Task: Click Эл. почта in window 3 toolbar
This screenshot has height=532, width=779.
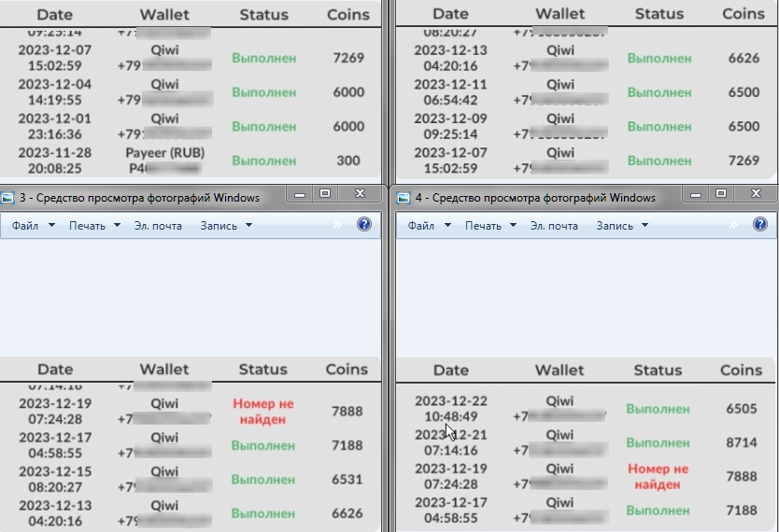Action: (x=158, y=226)
